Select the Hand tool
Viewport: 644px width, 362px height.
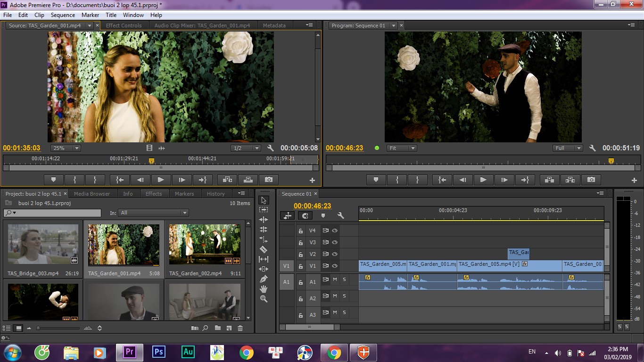coord(264,289)
